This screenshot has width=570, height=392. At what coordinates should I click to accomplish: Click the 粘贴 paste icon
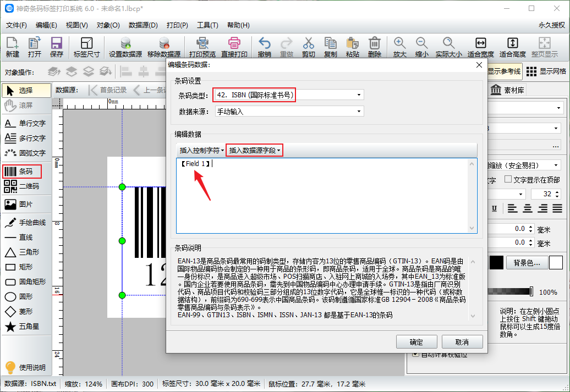point(352,47)
